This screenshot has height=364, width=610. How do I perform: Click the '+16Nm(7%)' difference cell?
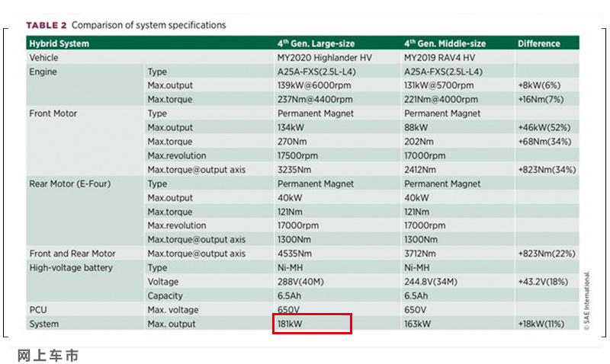[x=541, y=100]
